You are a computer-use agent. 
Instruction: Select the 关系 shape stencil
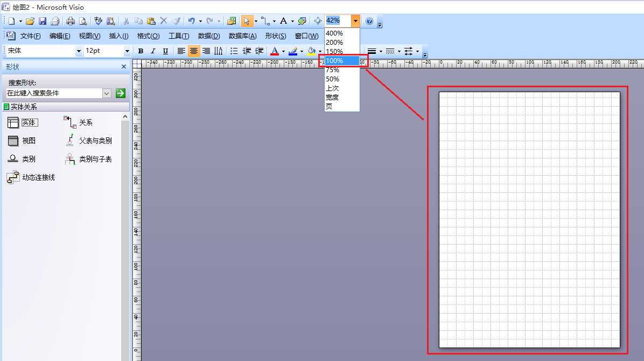coord(78,122)
